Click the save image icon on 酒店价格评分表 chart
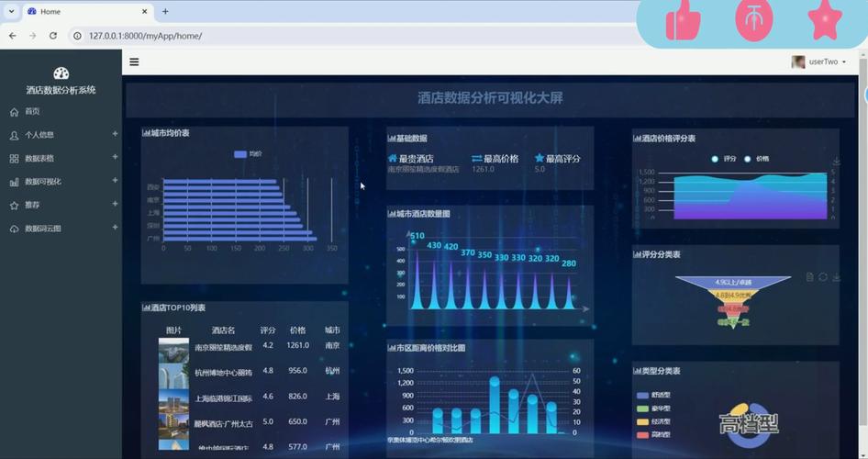Viewport: 868px width, 459px height. coord(837,162)
